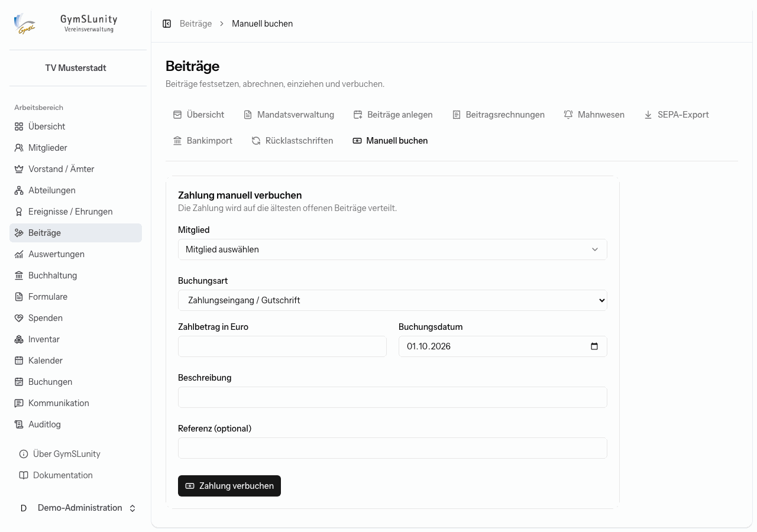This screenshot has height=532, width=757.
Task: Toggle the sidebar collapse icon
Action: (167, 24)
